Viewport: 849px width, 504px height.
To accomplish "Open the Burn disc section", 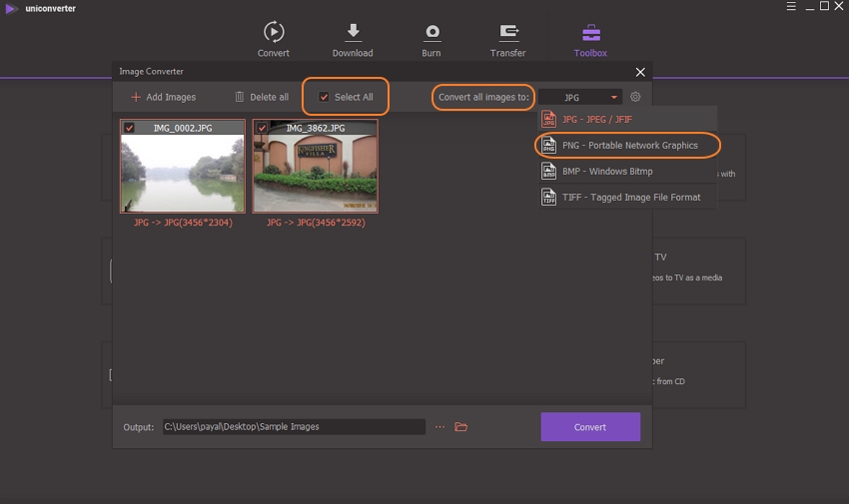I will click(x=431, y=32).
